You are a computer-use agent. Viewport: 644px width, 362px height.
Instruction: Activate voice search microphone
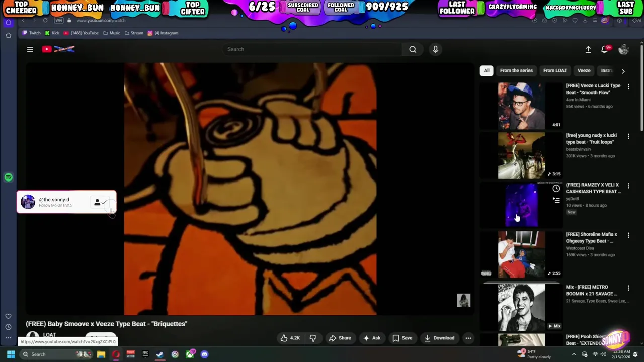[x=435, y=49]
